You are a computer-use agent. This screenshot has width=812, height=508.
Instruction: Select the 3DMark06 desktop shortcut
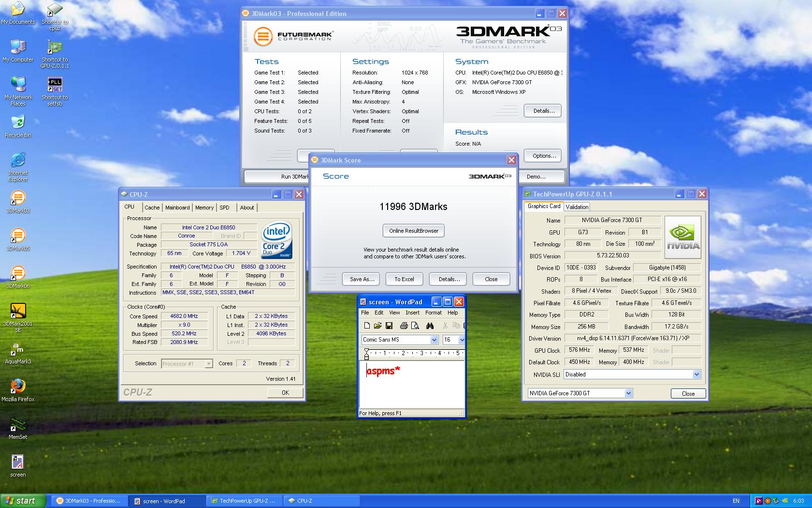pos(18,277)
